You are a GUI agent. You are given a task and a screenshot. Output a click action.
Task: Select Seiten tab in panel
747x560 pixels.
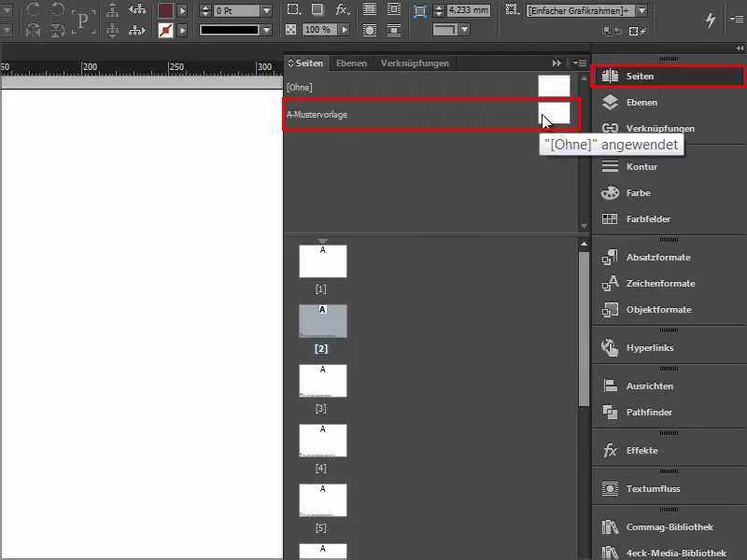(306, 63)
